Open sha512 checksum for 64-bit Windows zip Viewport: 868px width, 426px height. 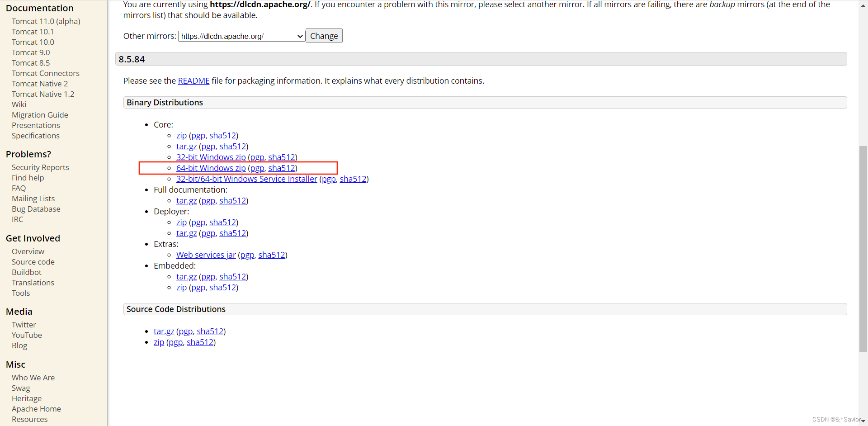pyautogui.click(x=282, y=168)
